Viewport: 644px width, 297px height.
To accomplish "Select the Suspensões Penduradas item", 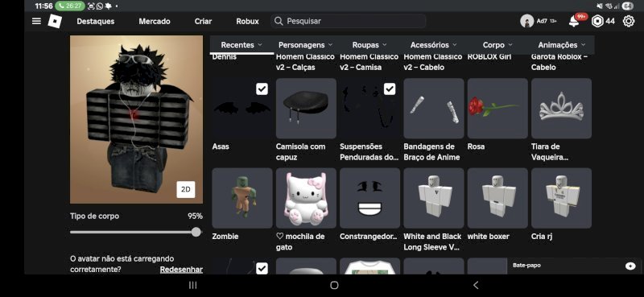I will (x=369, y=109).
